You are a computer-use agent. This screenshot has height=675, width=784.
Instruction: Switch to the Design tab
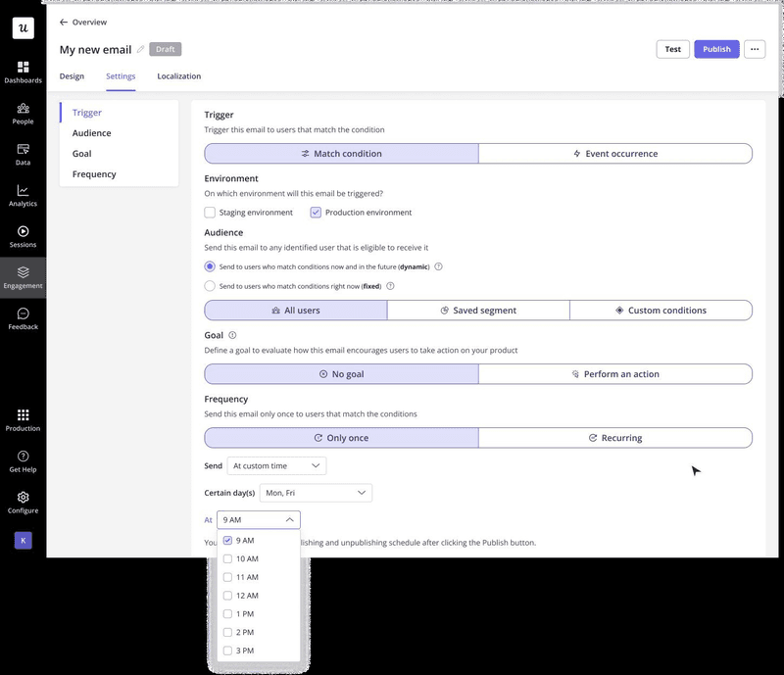tap(71, 75)
